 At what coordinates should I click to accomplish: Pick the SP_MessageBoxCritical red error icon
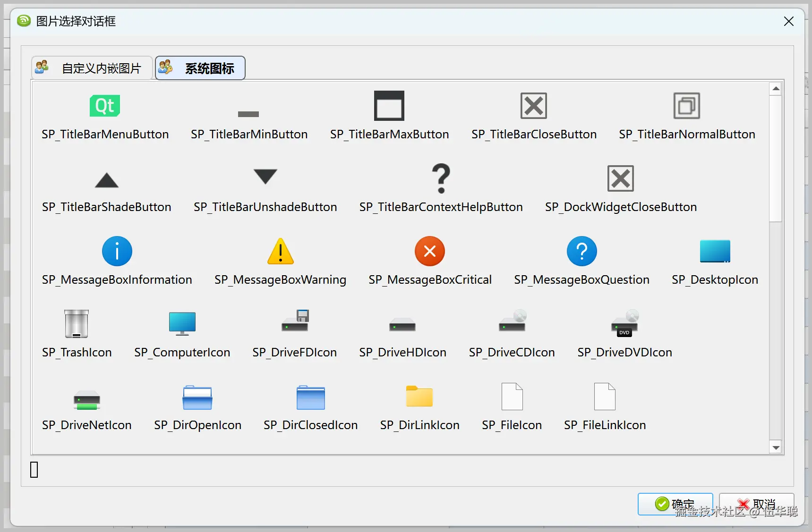click(430, 251)
